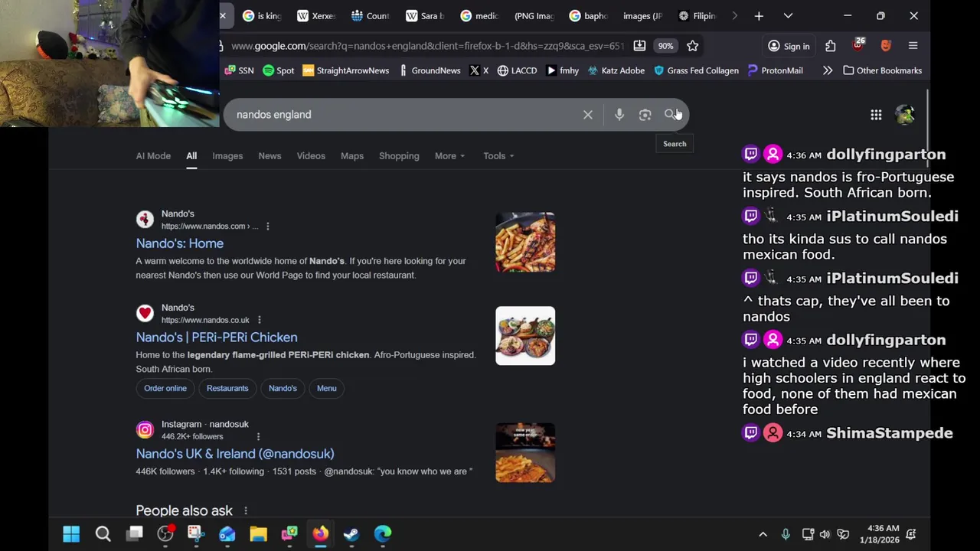980x551 pixels.
Task: Click the food platter thumbnail for the nandos.co.uk result
Action: pos(525,336)
